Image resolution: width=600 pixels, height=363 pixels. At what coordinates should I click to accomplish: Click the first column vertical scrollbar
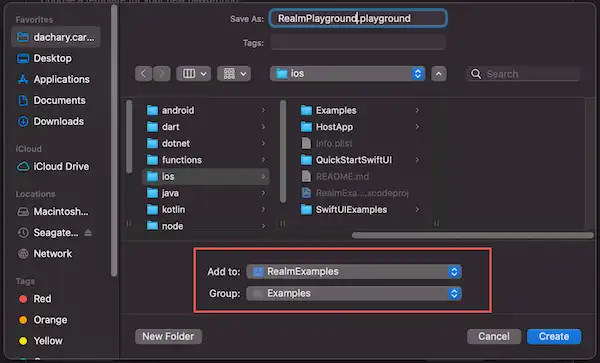129,137
